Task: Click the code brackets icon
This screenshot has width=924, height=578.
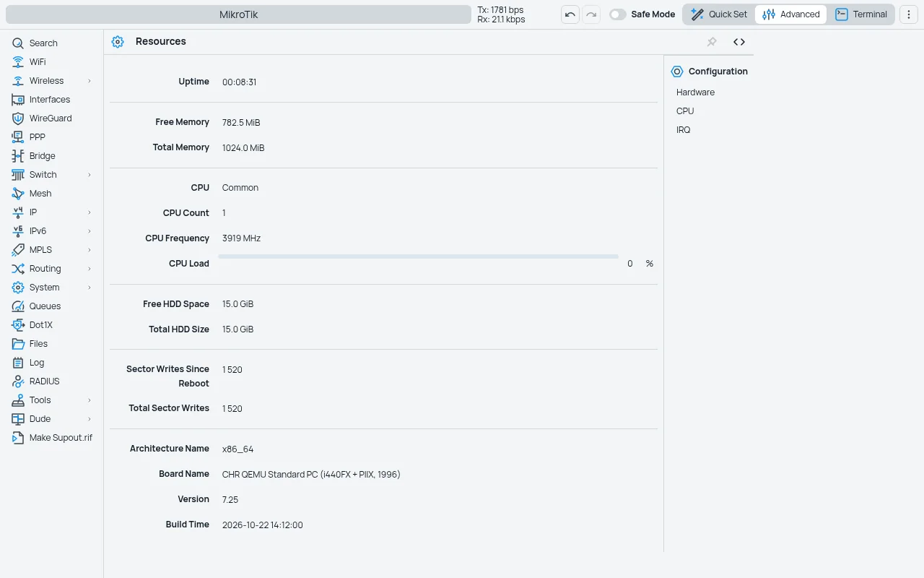Action: click(x=739, y=42)
